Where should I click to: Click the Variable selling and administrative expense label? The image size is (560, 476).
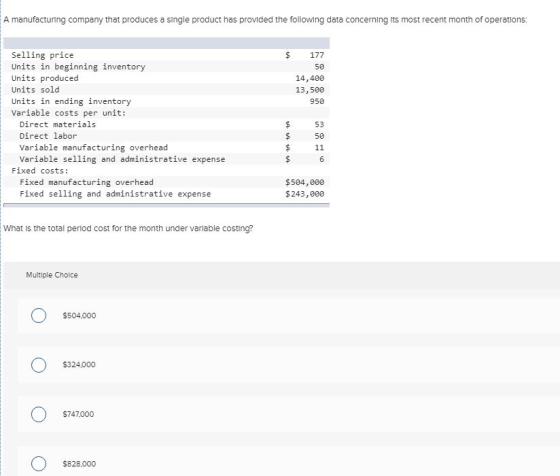pyautogui.click(x=122, y=159)
